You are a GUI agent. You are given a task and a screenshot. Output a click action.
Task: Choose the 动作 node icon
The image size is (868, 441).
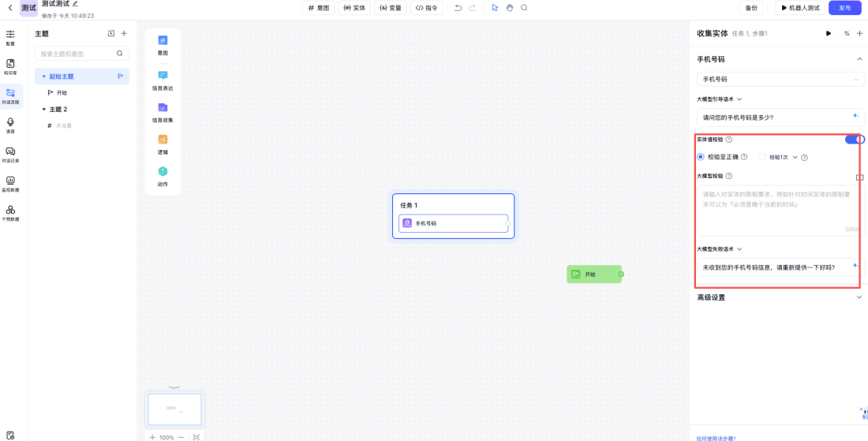coord(163,172)
